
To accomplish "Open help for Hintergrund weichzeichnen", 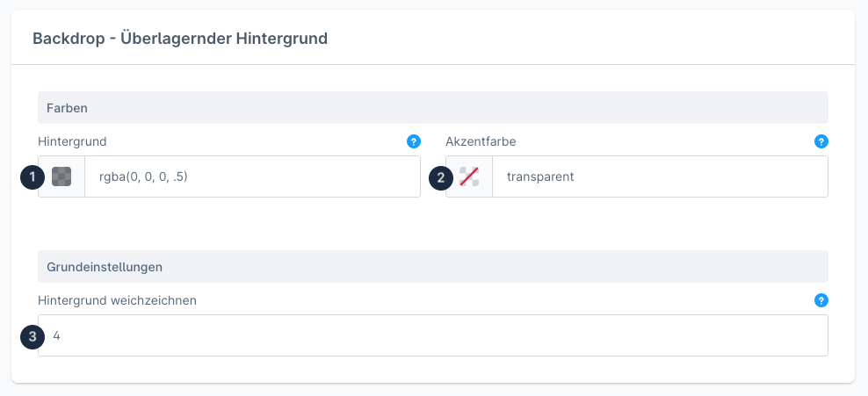I will (x=821, y=300).
